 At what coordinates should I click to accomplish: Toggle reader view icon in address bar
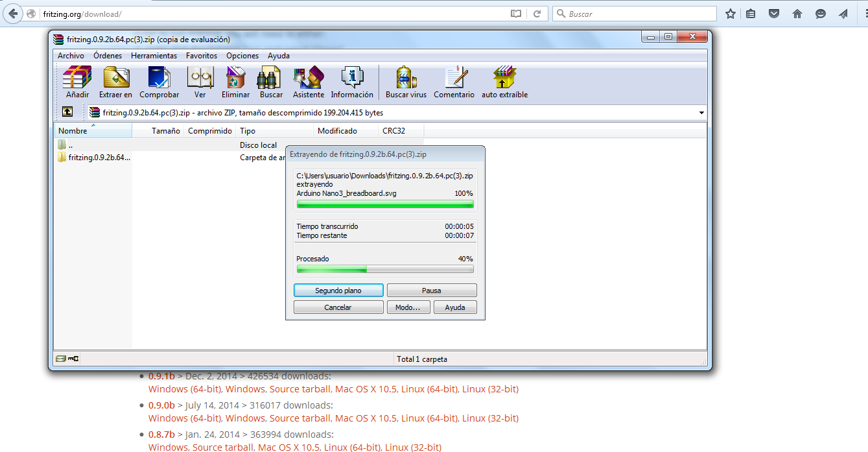point(515,14)
